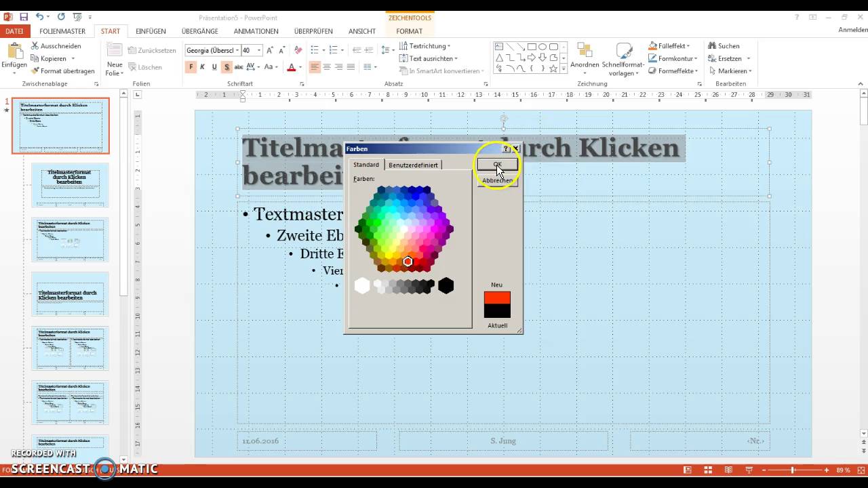
Task: Toggle underline U formatting button
Action: 214,67
